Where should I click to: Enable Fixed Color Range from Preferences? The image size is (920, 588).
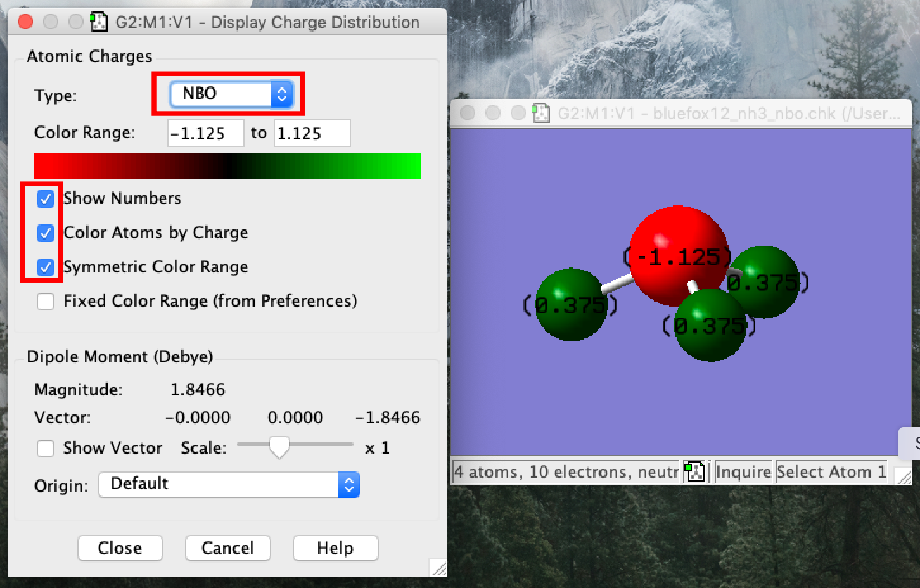tap(46, 302)
